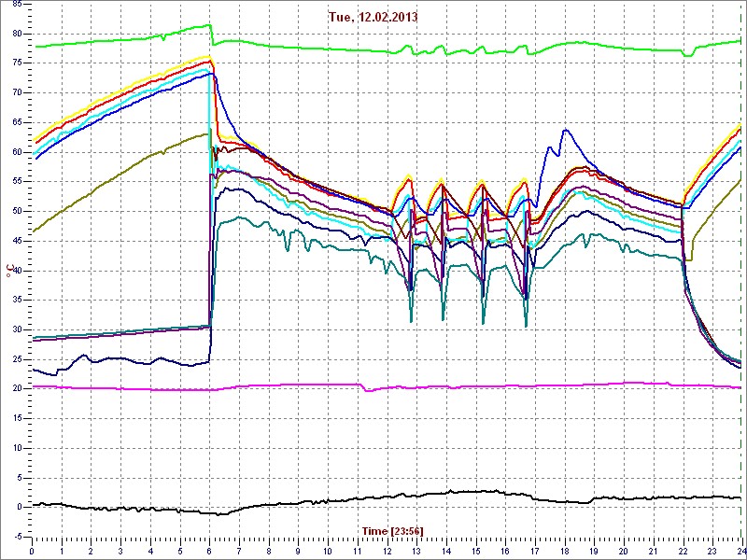Image resolution: width=747 pixels, height=560 pixels.
Task: Click x-axis hour label 17
Action: pos(535,552)
